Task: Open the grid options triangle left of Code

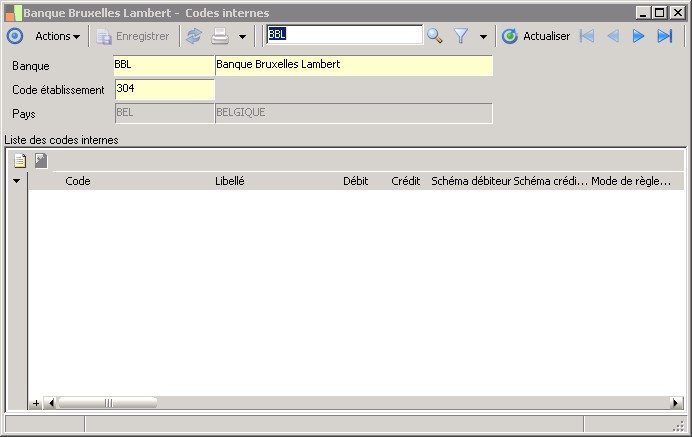Action: pos(16,181)
